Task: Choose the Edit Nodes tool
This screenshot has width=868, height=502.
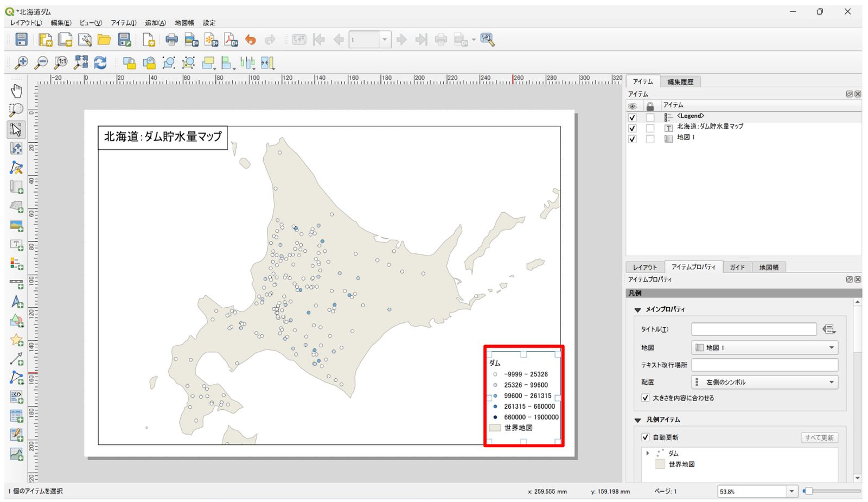Action: pos(16,168)
